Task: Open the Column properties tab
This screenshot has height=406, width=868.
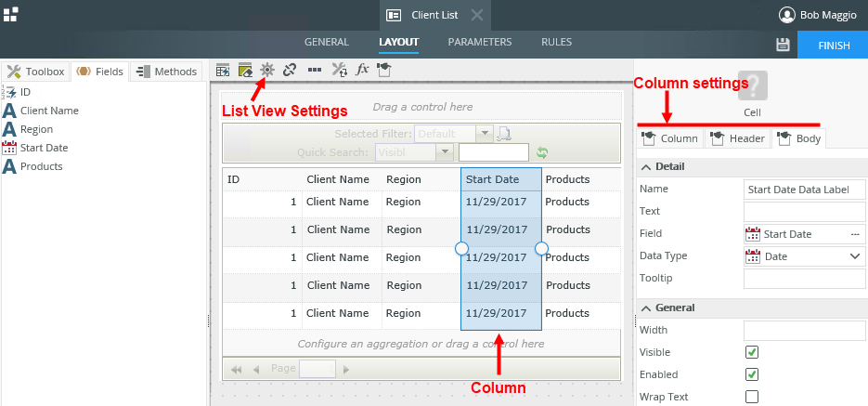Action: click(670, 138)
